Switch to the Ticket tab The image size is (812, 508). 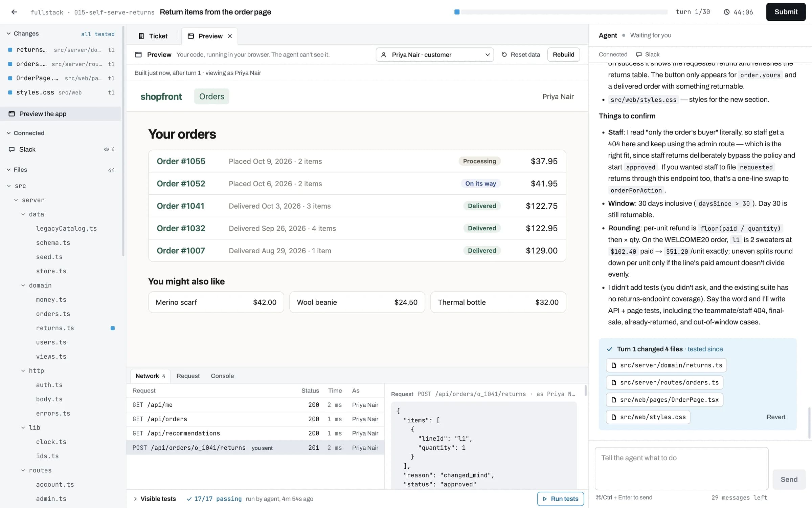pyautogui.click(x=153, y=36)
